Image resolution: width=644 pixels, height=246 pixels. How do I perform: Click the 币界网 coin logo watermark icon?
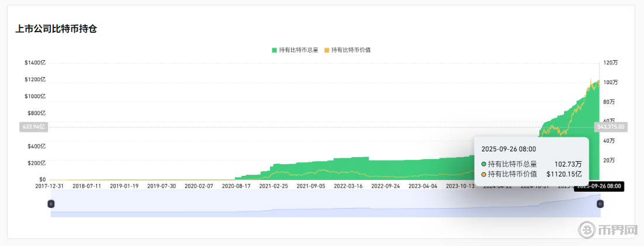click(x=586, y=231)
